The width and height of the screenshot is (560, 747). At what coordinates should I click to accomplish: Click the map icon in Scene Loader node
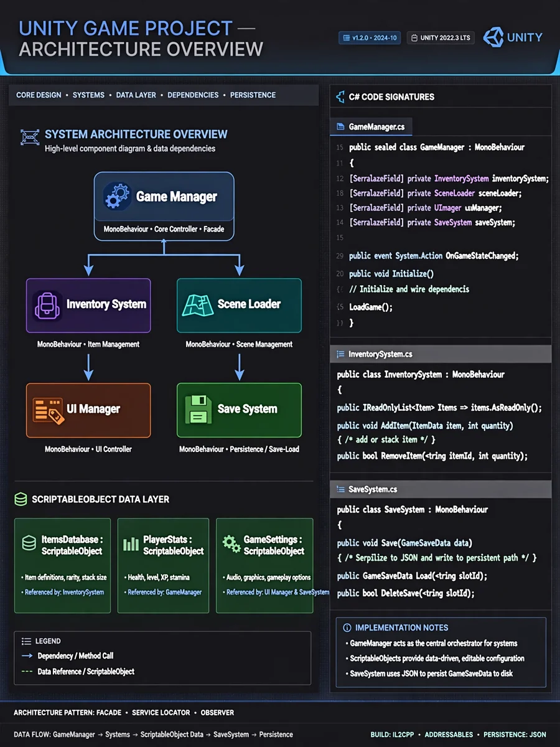pos(197,305)
